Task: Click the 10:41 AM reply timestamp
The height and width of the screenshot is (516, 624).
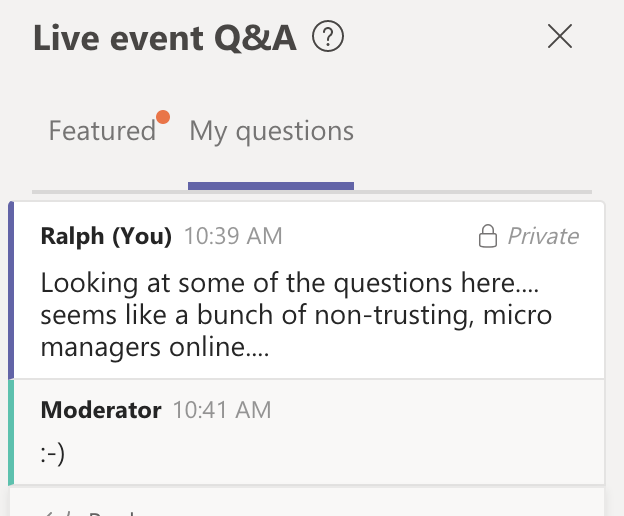Action: (x=222, y=410)
